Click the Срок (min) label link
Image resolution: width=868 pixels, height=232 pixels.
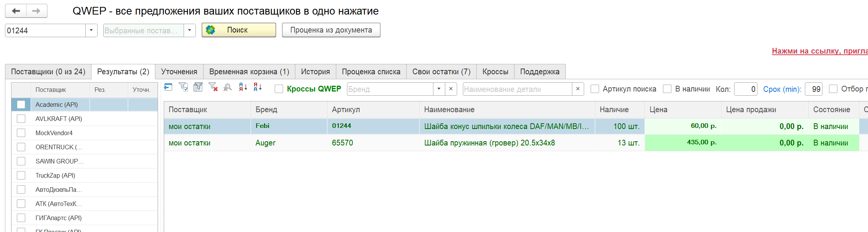coord(782,89)
